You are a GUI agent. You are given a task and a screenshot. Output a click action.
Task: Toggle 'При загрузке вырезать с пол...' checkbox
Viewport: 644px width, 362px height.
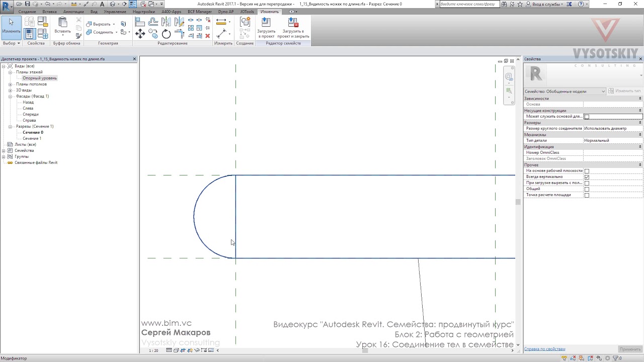click(587, 183)
